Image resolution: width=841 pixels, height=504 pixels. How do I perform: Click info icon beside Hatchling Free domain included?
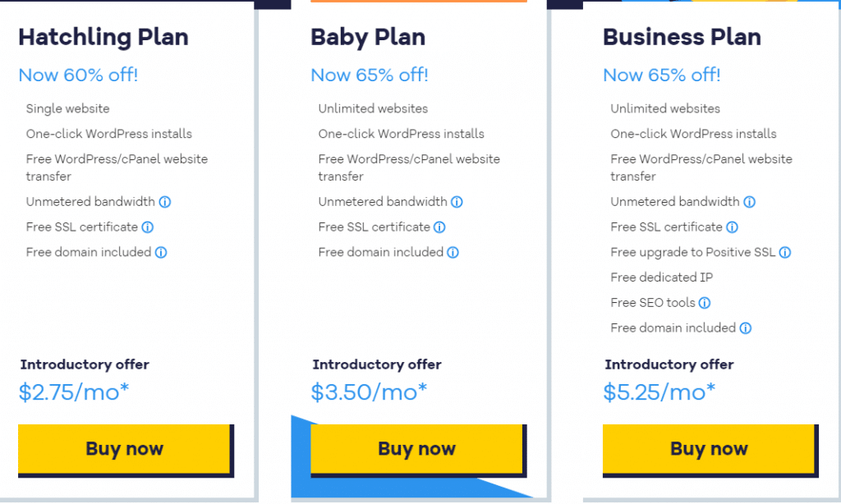(x=161, y=253)
